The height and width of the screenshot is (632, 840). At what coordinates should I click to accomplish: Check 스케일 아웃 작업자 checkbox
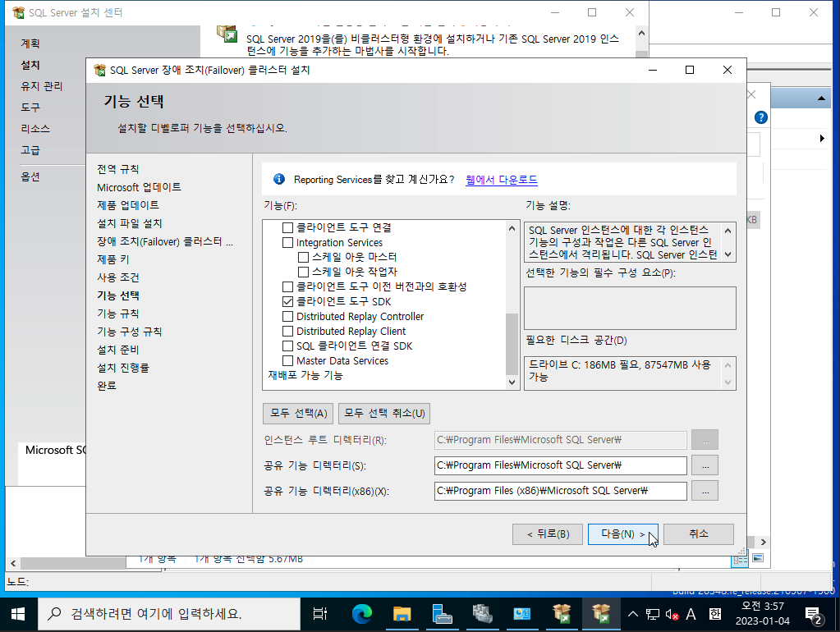pyautogui.click(x=303, y=272)
